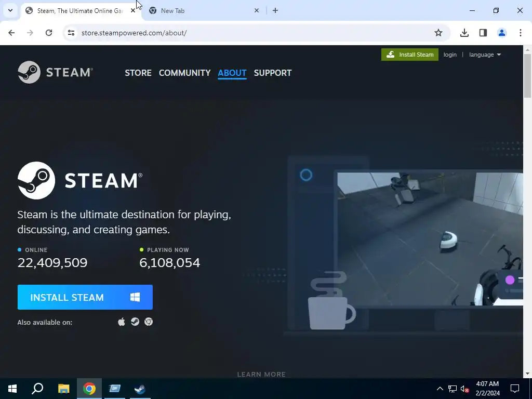The width and height of the screenshot is (532, 399).
Task: Click the green Install Steam button
Action: 409,55
